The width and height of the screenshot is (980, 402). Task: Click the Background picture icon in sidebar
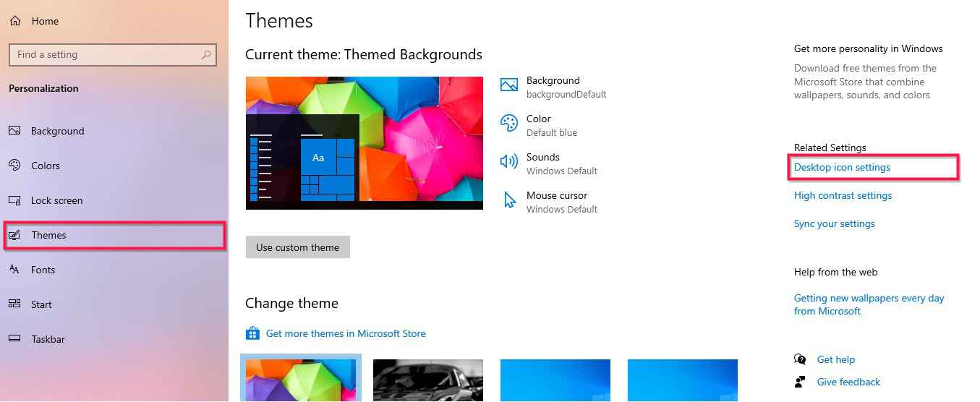tap(14, 131)
